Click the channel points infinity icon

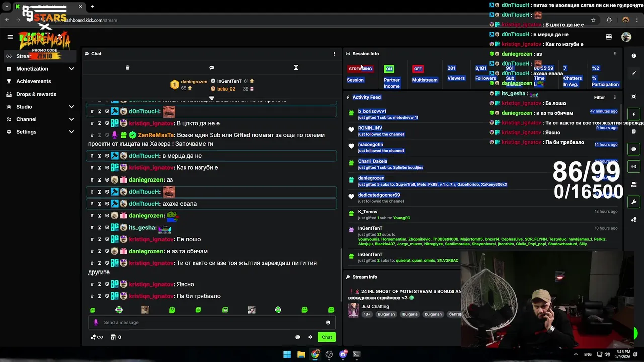coord(97,337)
